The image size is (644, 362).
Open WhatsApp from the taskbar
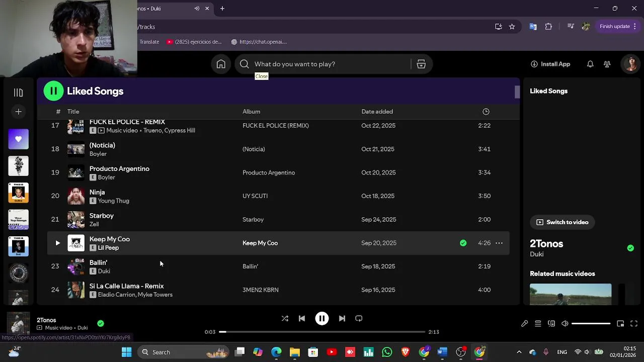pyautogui.click(x=387, y=352)
